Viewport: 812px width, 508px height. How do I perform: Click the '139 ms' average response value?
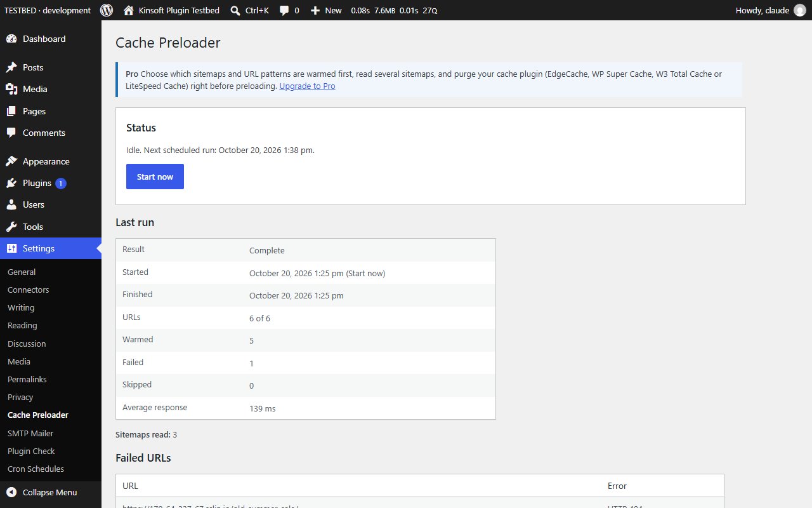point(263,408)
